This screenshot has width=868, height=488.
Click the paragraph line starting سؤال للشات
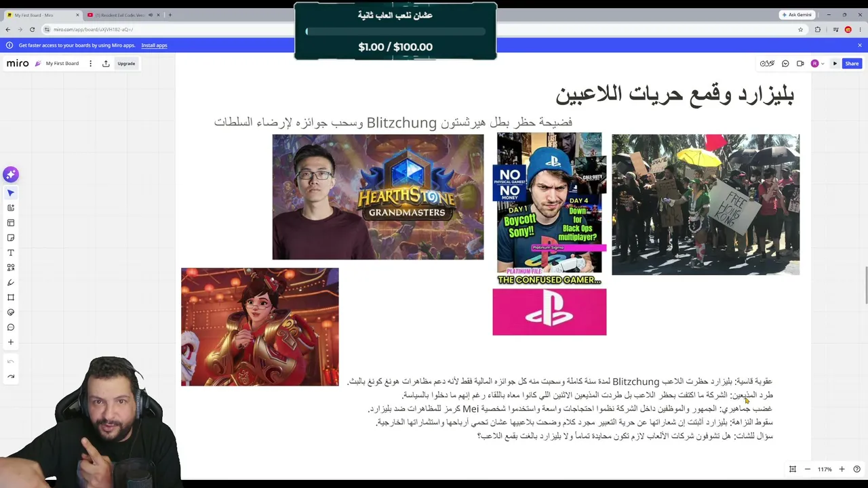625,436
